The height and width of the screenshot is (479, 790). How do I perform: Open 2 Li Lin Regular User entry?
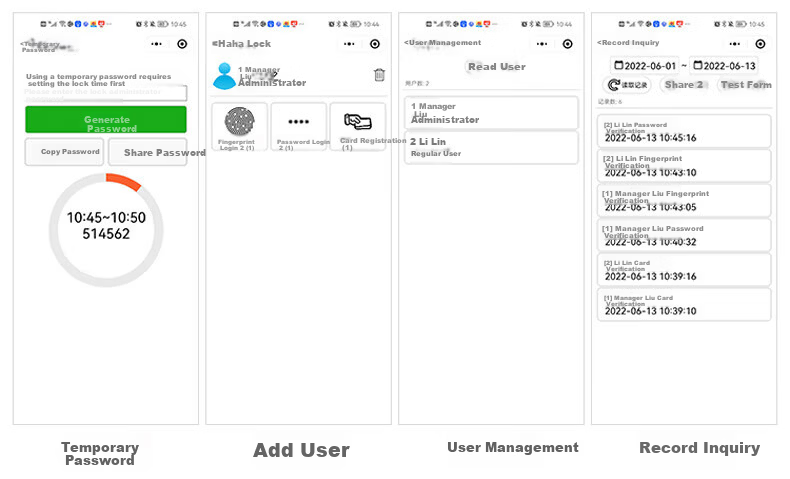[491, 148]
